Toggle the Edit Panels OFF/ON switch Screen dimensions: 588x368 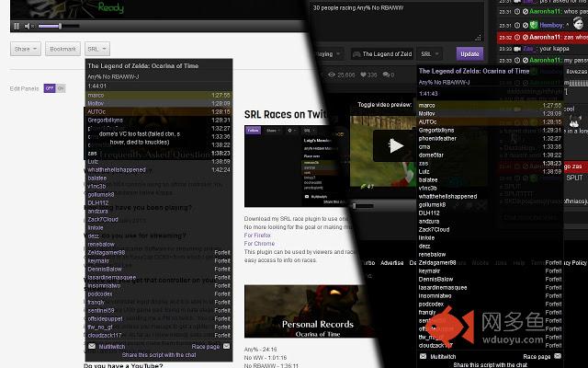pos(54,88)
